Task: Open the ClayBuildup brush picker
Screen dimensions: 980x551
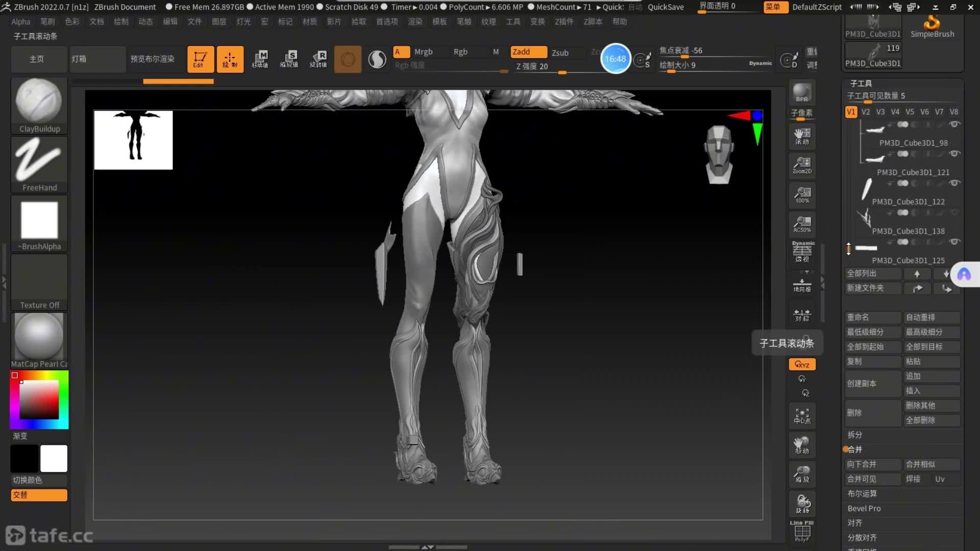Action: 39,105
